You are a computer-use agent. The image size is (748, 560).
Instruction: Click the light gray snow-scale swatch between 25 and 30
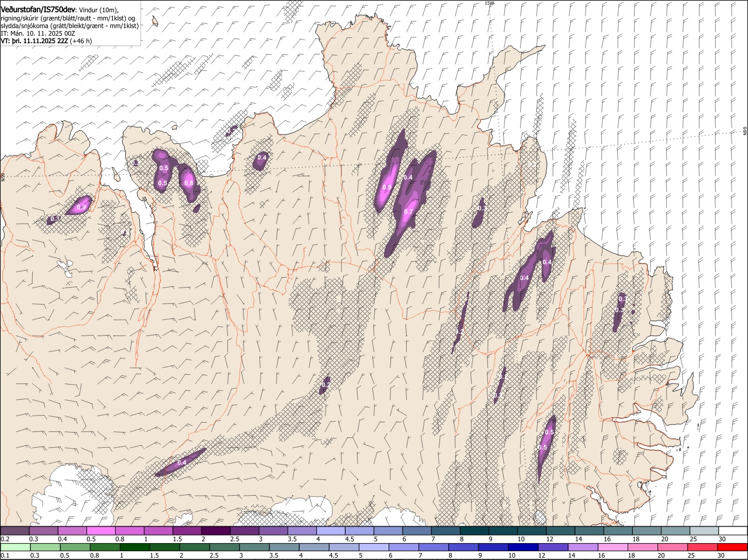click(x=704, y=530)
